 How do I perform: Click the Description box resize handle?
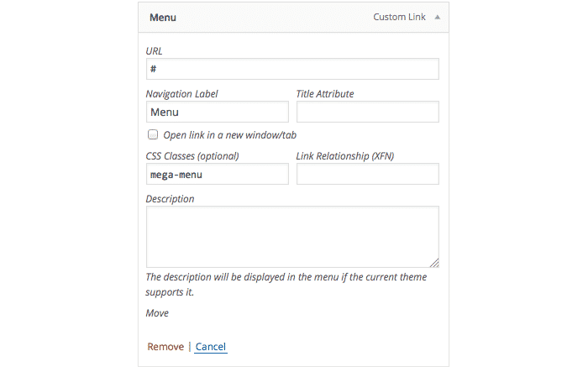point(434,263)
